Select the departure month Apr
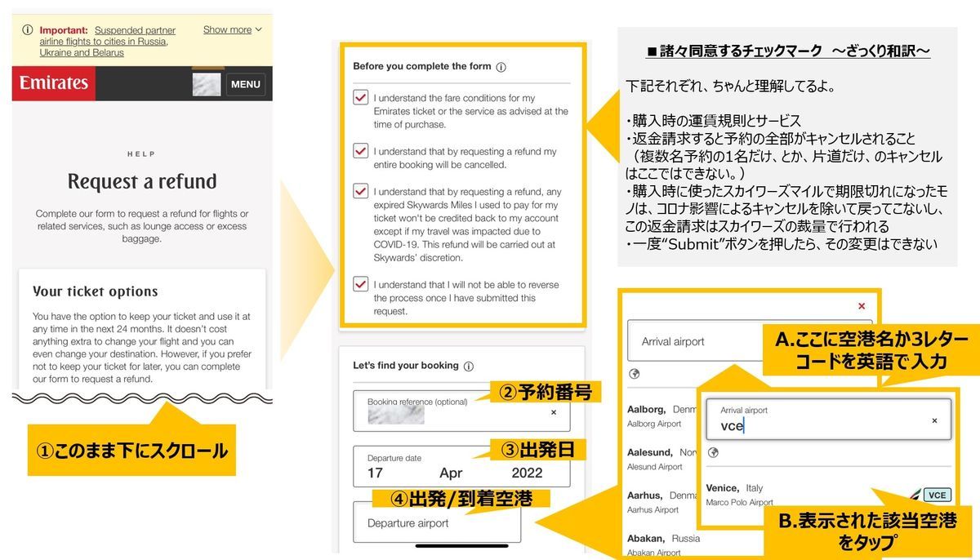980x560 pixels. tap(451, 473)
